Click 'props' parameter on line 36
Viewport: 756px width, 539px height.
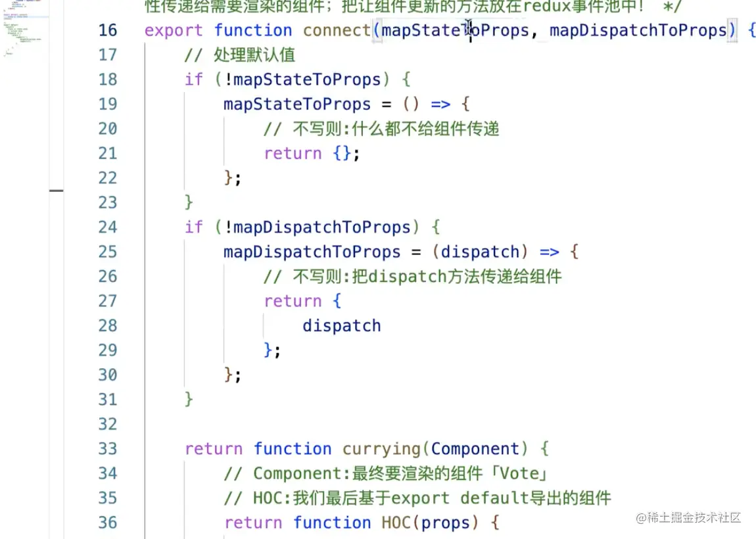[445, 524]
